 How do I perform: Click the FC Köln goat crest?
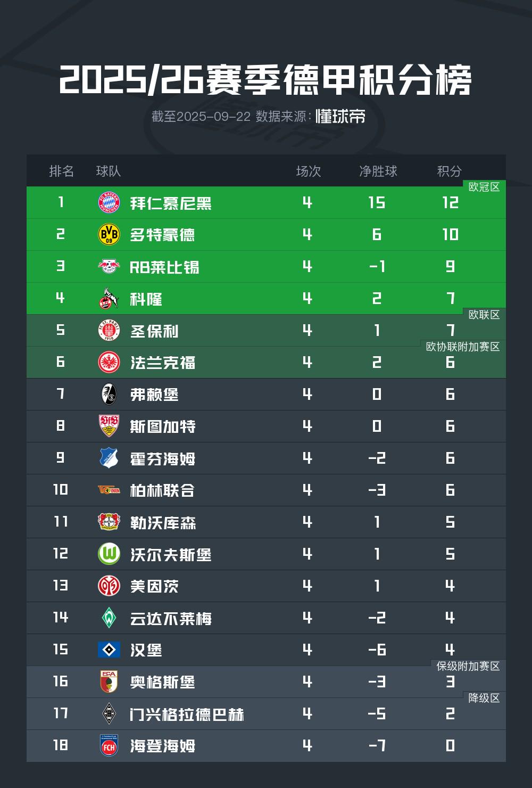[109, 299]
